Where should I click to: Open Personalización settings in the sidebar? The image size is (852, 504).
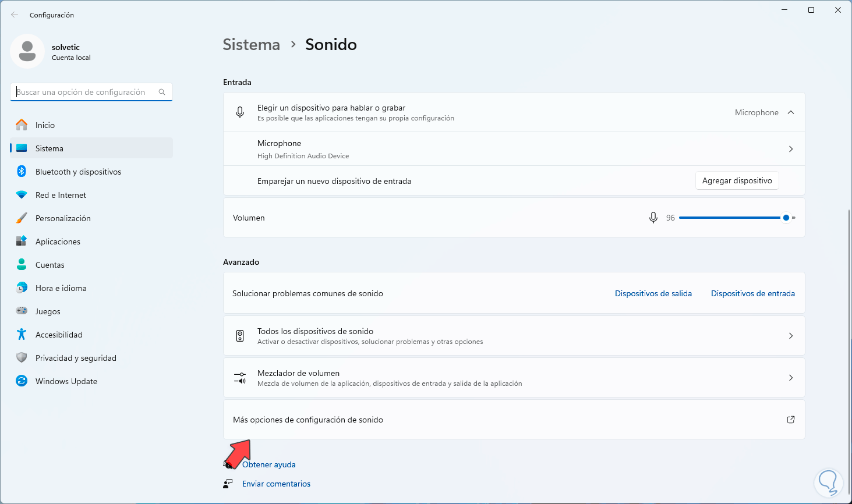click(63, 218)
